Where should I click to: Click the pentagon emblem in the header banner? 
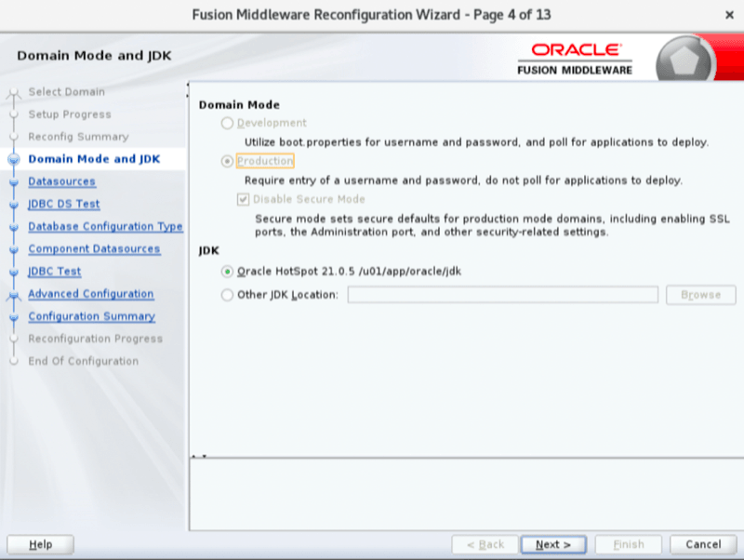coord(684,60)
